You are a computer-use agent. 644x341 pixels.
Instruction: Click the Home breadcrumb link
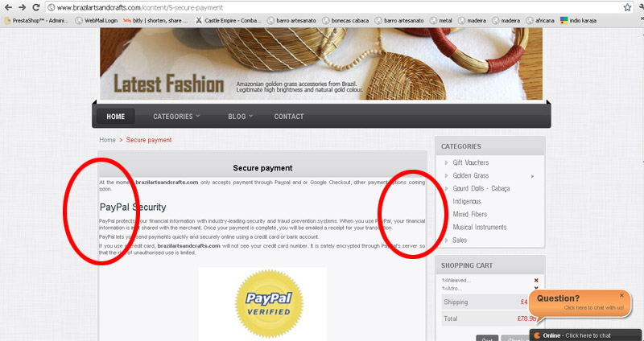(x=107, y=140)
